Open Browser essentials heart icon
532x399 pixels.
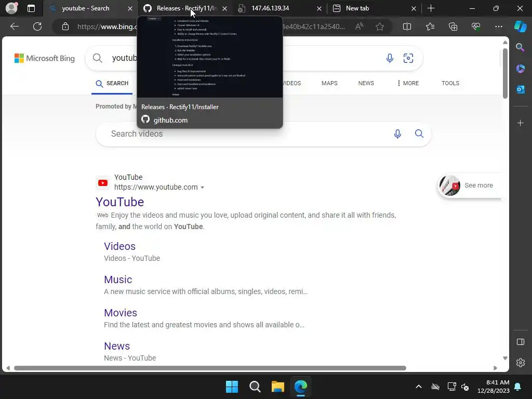476,26
